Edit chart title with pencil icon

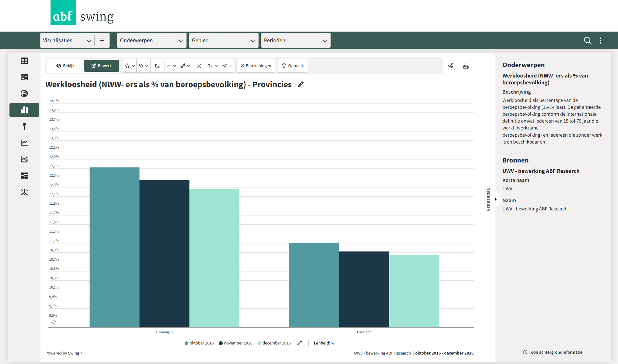coord(301,84)
